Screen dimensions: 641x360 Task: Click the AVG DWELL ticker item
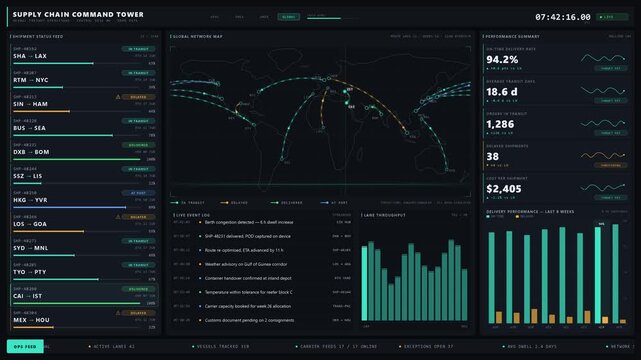[529, 347]
